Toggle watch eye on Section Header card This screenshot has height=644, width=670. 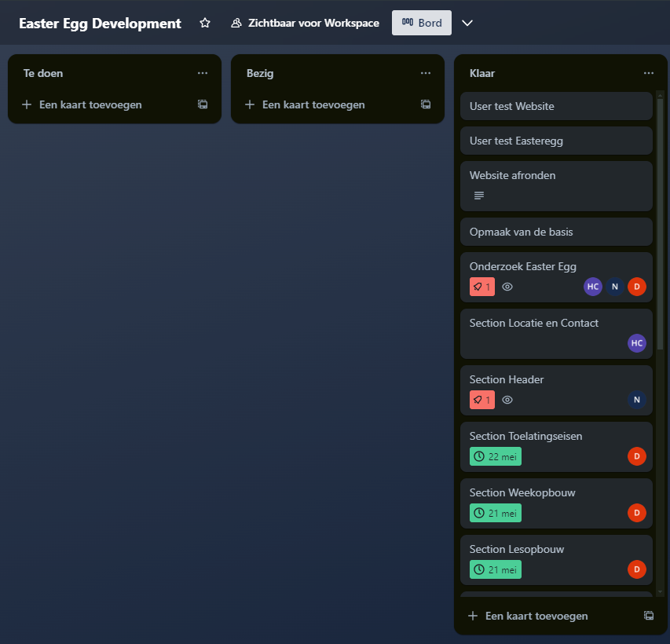507,400
